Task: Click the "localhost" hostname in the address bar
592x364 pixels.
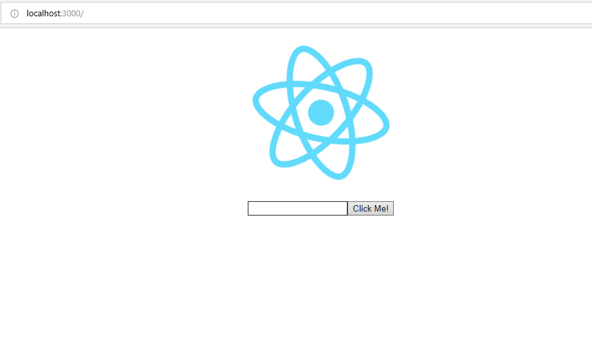Action: (x=44, y=14)
